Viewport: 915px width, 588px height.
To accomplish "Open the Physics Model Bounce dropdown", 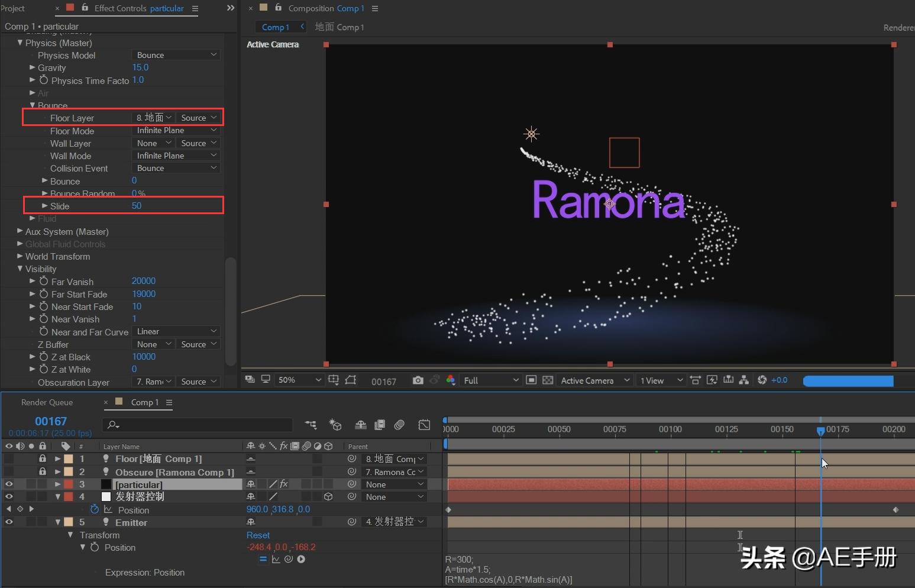I will tap(176, 55).
